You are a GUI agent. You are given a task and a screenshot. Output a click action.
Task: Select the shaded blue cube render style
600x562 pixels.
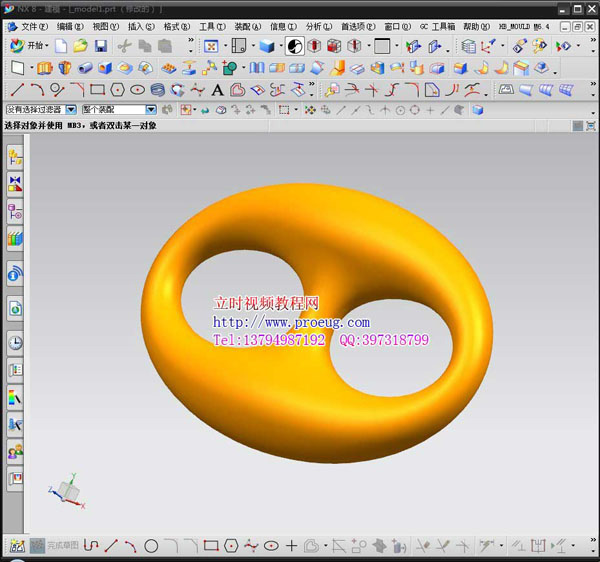coord(267,46)
